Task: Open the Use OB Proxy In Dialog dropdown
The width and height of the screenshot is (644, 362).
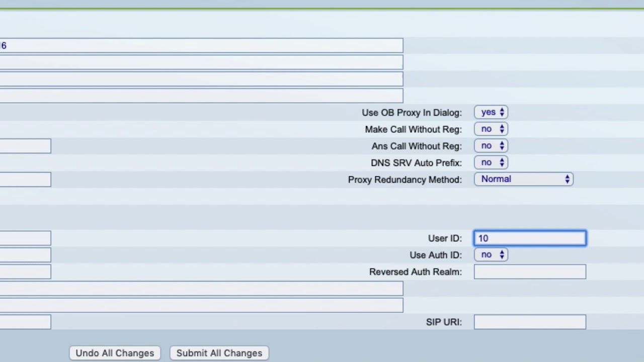Action: pos(491,112)
